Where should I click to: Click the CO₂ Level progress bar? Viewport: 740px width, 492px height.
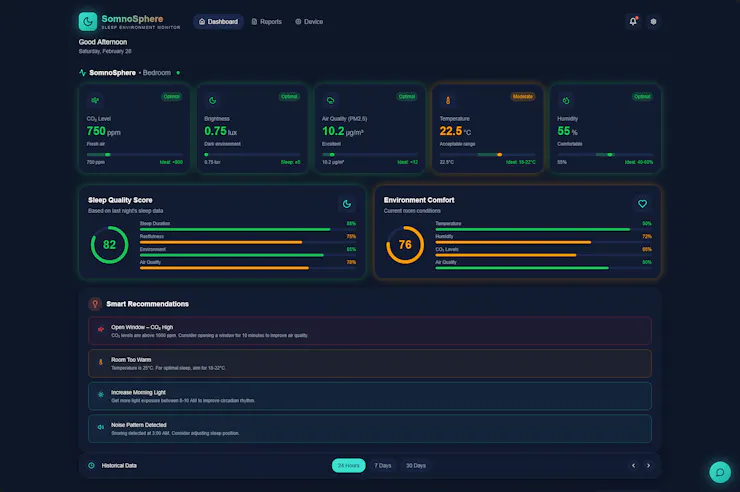(x=135, y=155)
